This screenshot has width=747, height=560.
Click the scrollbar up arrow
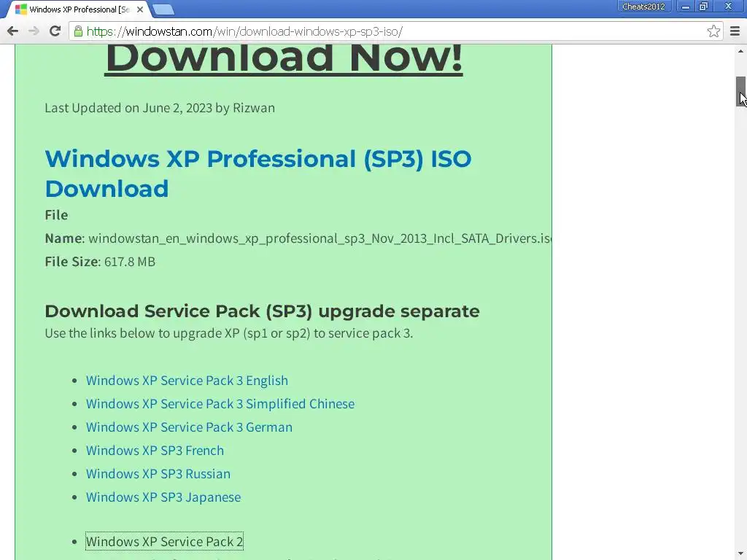[740, 52]
